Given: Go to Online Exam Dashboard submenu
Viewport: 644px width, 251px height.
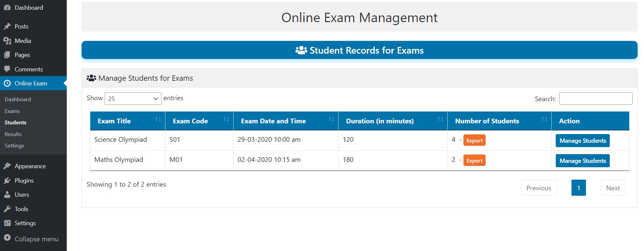Looking at the screenshot, I should point(18,99).
